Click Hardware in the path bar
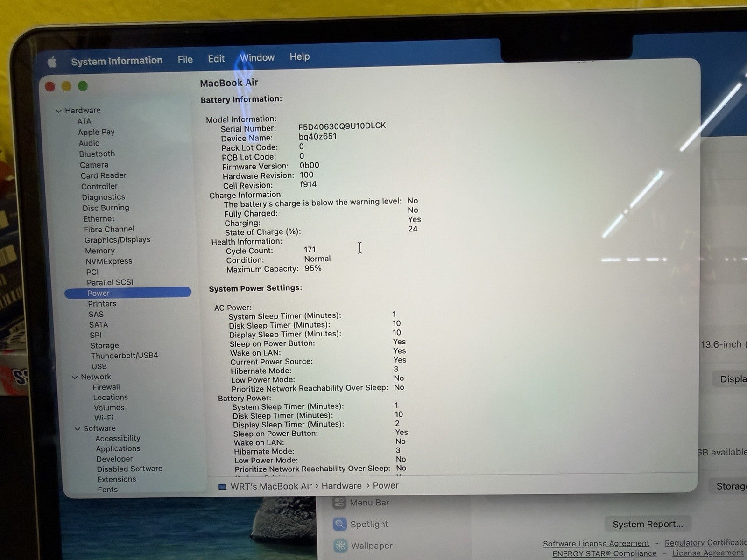Viewport: 747px width, 560px height. [x=341, y=486]
